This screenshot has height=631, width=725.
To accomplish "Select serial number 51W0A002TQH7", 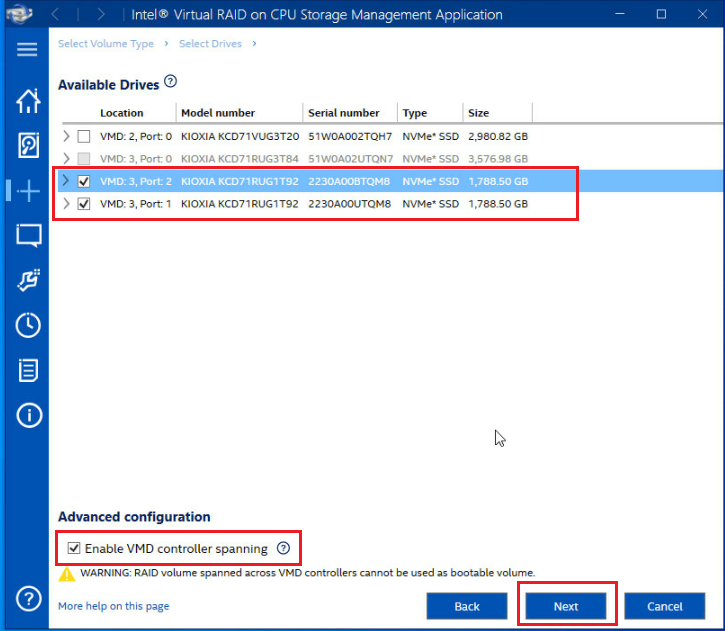I will 350,136.
